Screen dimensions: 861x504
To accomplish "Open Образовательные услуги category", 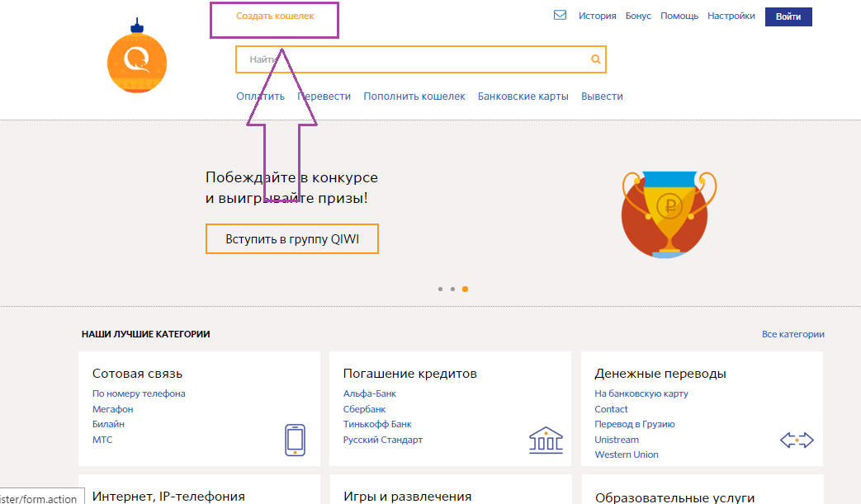I will tap(675, 497).
